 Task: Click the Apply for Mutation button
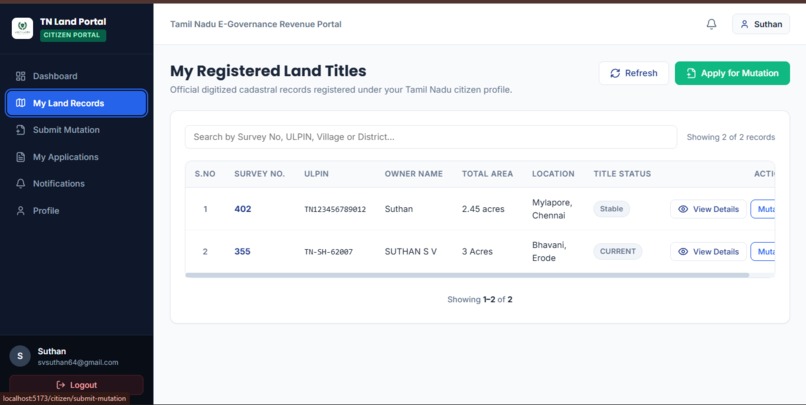732,73
